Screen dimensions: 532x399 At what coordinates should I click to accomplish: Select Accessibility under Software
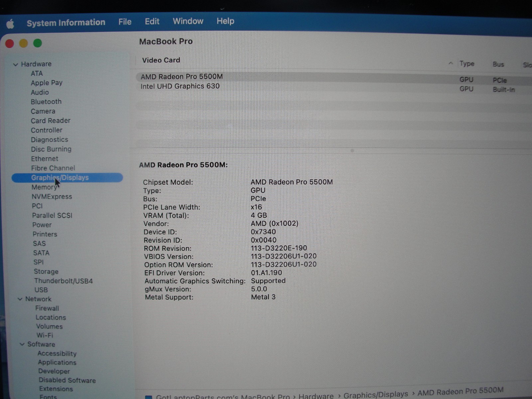click(57, 354)
